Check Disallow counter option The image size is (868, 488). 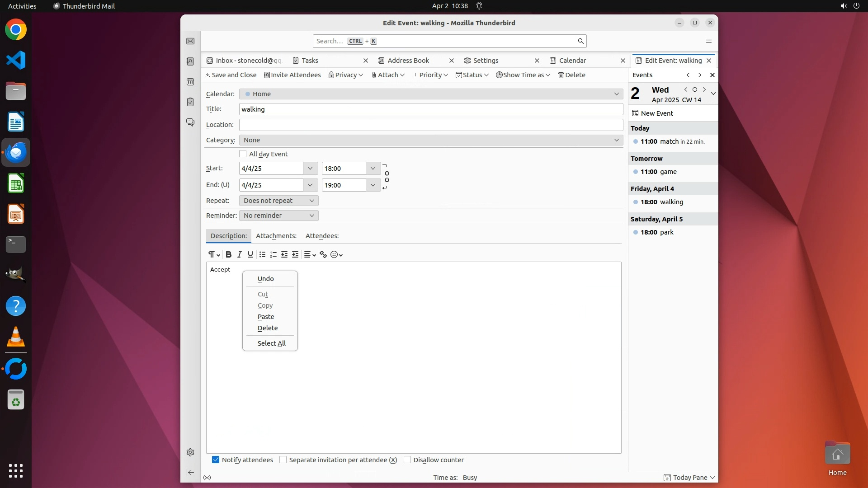tap(407, 460)
